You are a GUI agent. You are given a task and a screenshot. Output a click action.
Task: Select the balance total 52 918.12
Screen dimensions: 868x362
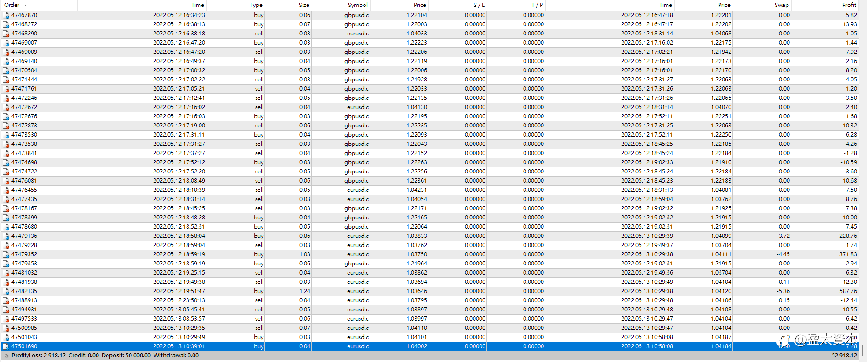(x=844, y=356)
